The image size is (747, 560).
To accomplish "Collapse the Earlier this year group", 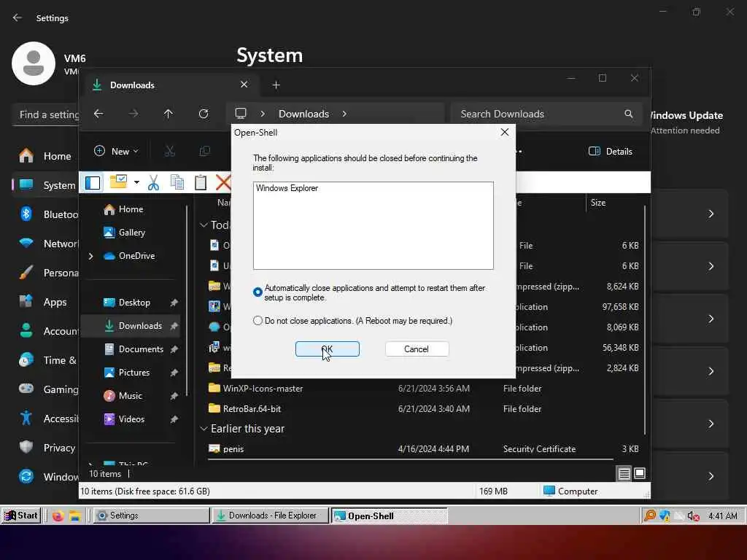I will pos(204,429).
